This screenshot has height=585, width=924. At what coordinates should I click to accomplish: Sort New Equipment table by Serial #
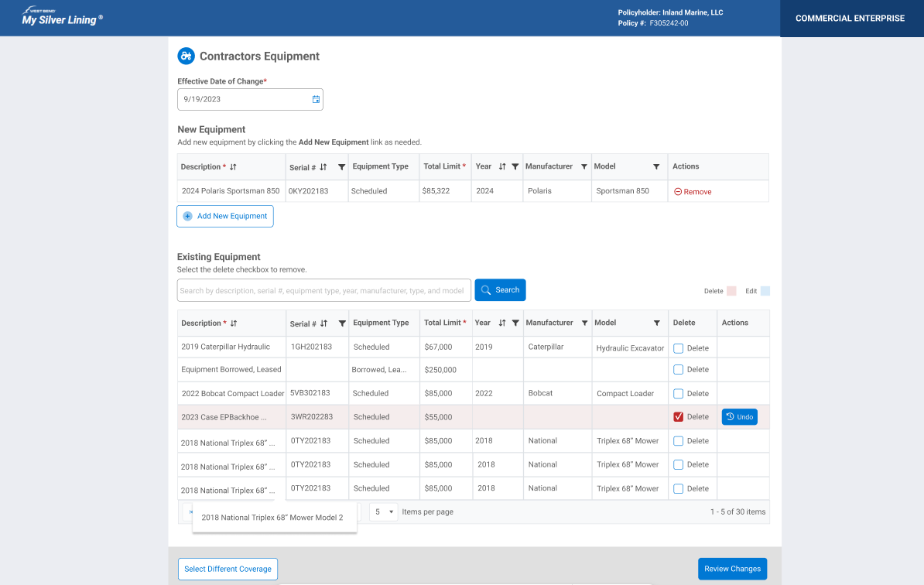[x=323, y=167]
